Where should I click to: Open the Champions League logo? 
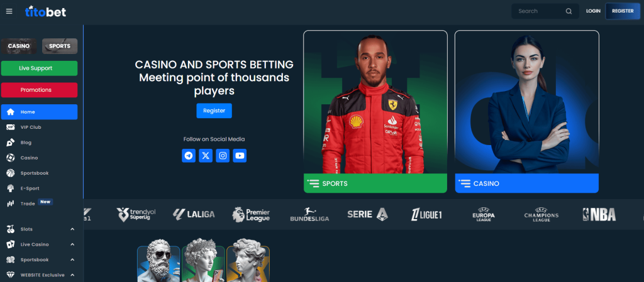pos(541,214)
